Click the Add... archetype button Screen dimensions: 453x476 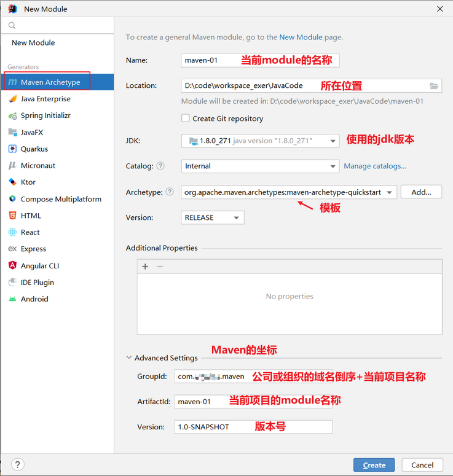pos(421,192)
